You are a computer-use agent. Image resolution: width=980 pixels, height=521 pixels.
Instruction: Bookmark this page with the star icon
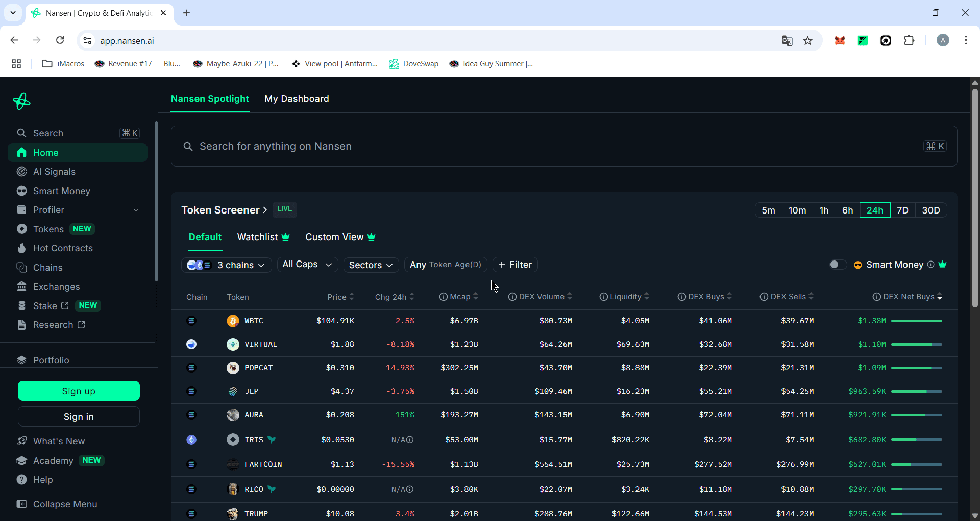point(807,41)
